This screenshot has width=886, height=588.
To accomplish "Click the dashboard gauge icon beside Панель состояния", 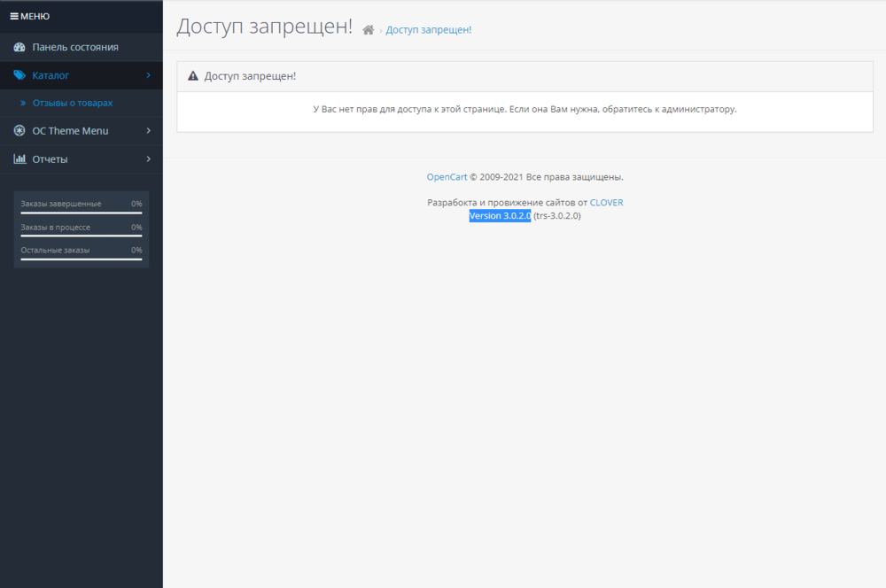I will [19, 47].
